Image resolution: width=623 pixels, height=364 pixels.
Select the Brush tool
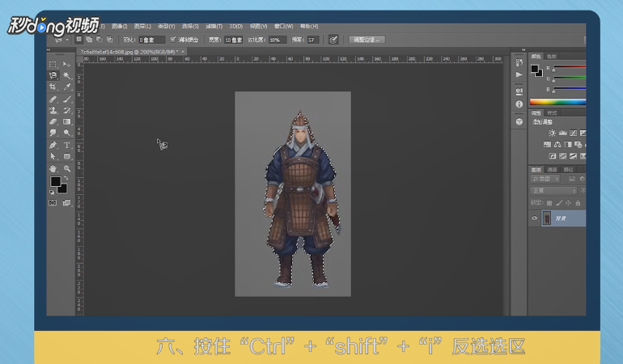click(66, 99)
